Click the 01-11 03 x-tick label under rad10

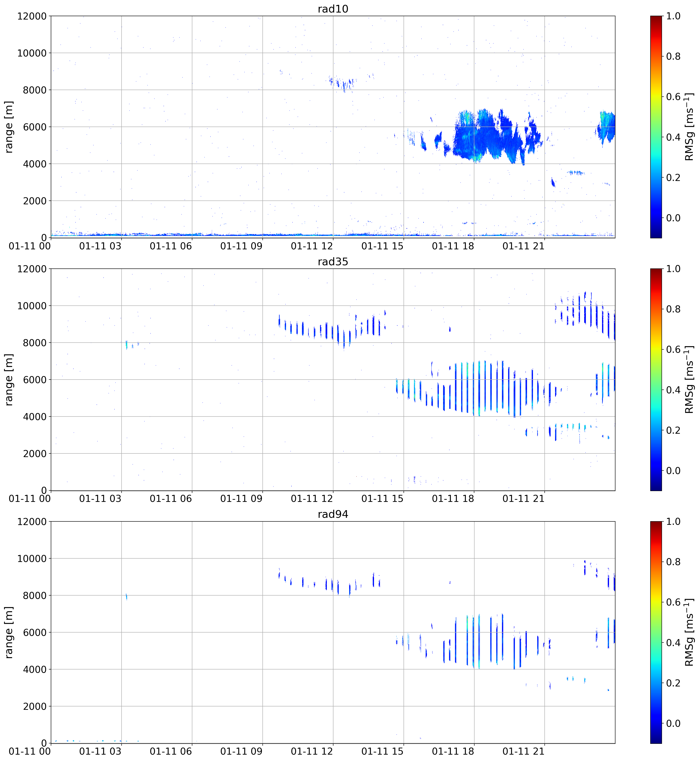click(100, 246)
